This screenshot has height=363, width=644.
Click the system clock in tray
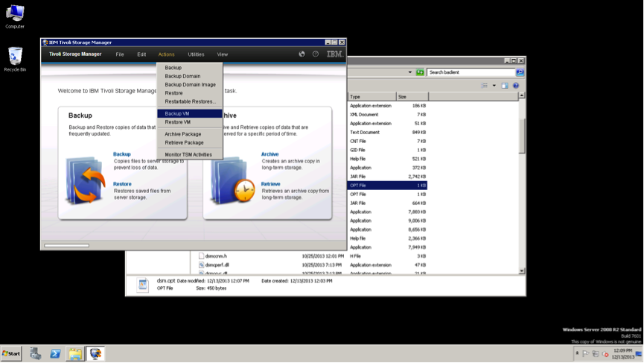point(622,353)
